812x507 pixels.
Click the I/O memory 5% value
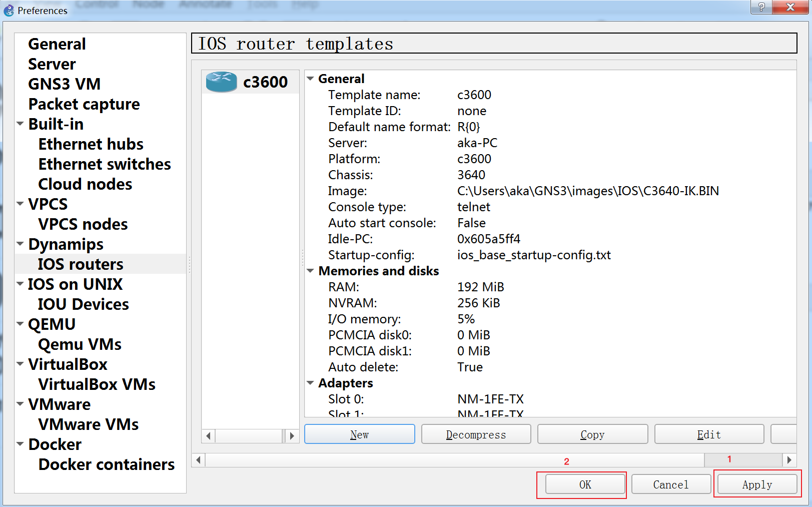pos(466,319)
